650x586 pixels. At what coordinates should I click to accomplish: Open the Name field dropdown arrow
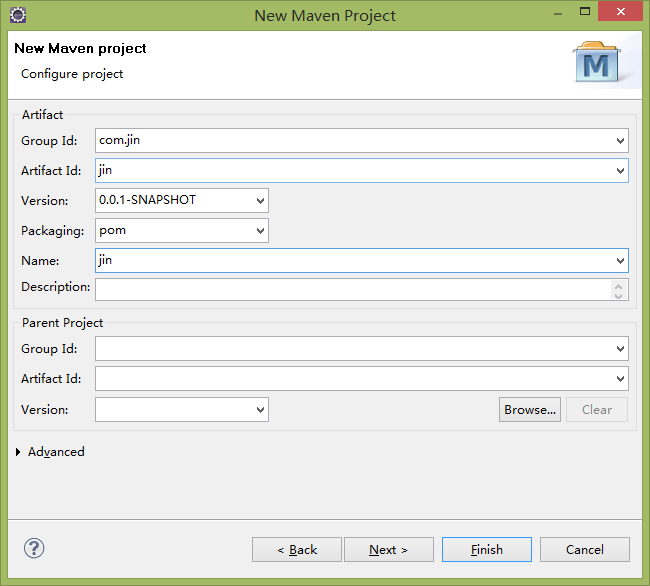620,261
